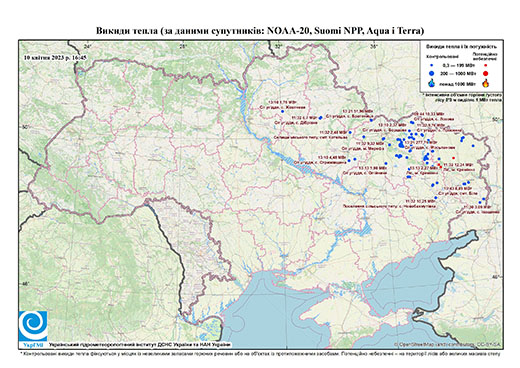Viewport: 520px width, 368px height.
Task: Click the small red dot legend symbol
Action: coord(486,66)
